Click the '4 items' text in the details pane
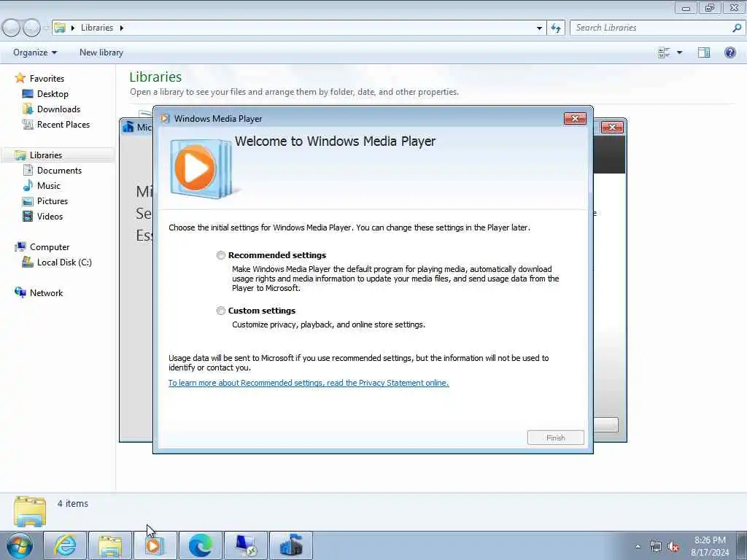This screenshot has height=560, width=747. (x=73, y=504)
